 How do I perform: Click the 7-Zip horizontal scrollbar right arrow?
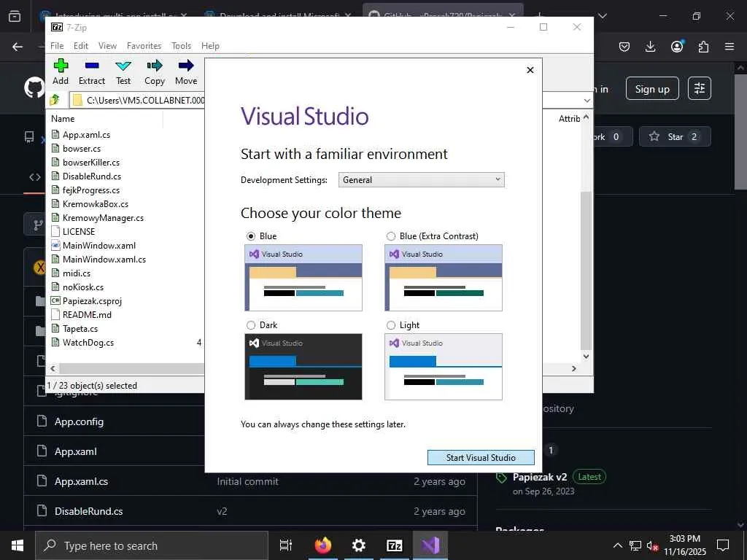(x=574, y=368)
